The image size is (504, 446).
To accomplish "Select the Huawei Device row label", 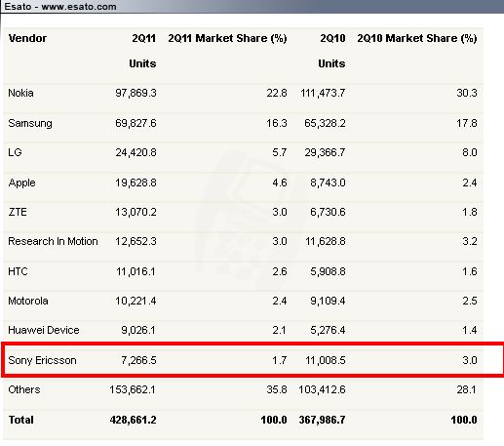I will pyautogui.click(x=44, y=330).
